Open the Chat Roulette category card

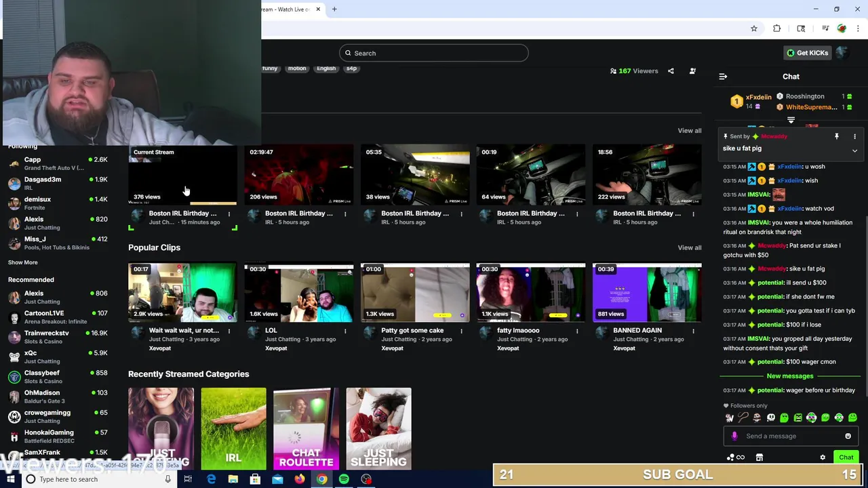(306, 428)
